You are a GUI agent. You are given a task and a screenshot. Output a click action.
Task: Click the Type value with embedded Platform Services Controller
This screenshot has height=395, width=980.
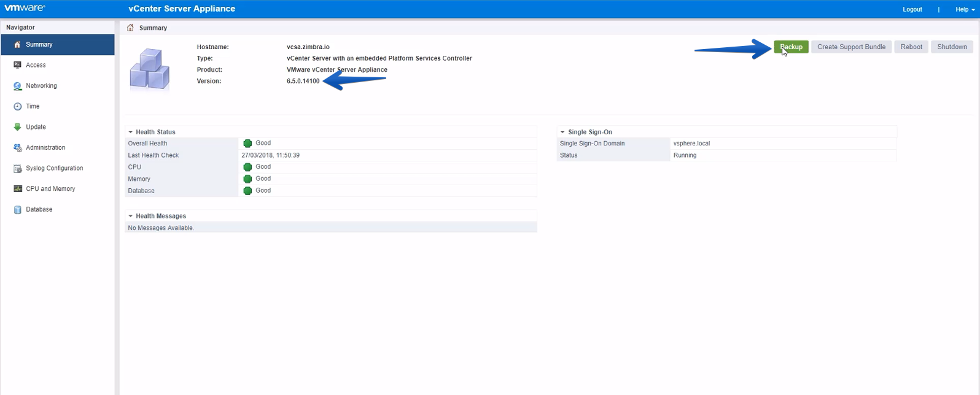point(379,58)
